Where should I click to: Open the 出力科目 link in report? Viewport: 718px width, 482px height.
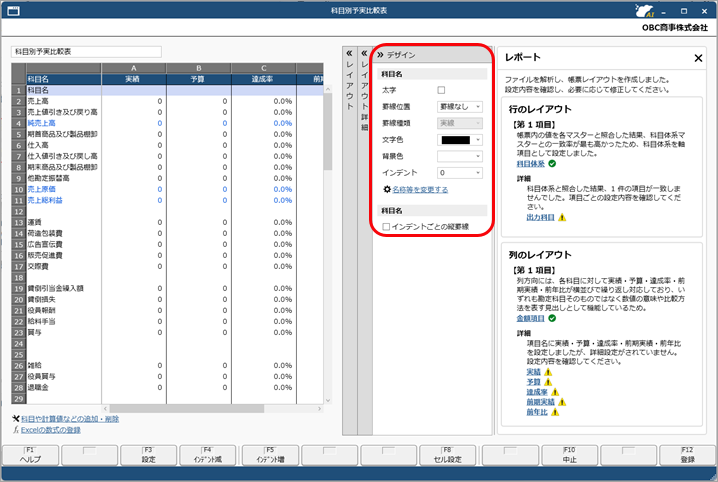pos(540,217)
